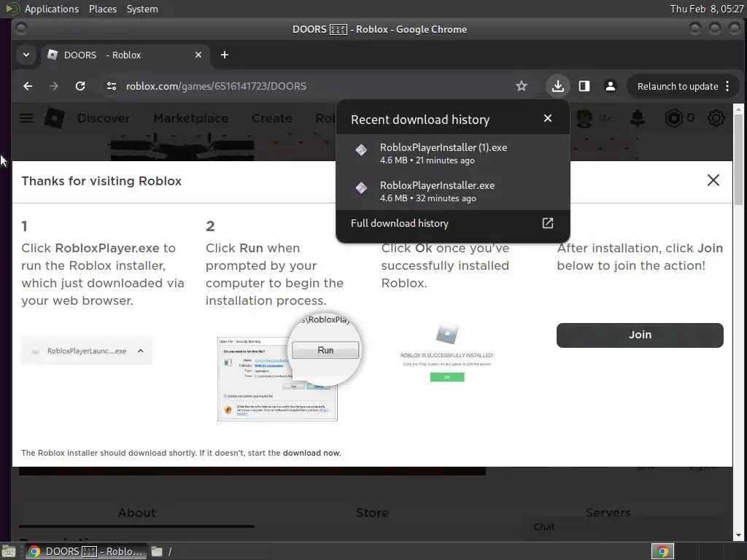Close the Recent download history popup

548,118
